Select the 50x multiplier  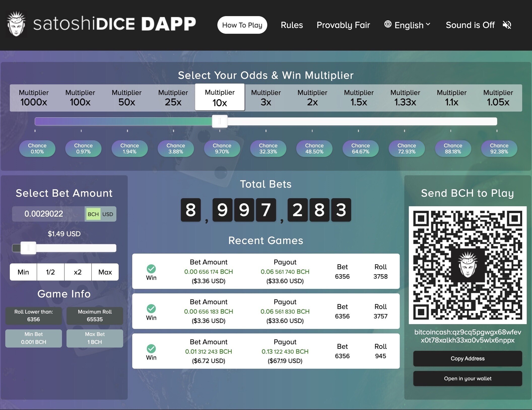pyautogui.click(x=126, y=98)
